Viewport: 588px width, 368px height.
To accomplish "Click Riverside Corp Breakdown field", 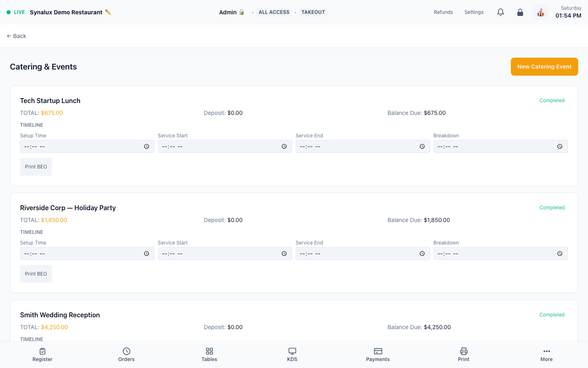I will (x=501, y=254).
